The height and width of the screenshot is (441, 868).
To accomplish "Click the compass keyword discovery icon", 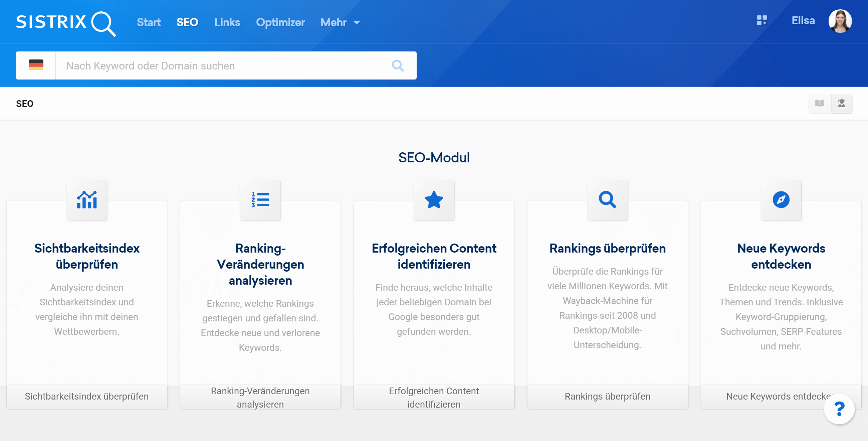I will tap(781, 200).
